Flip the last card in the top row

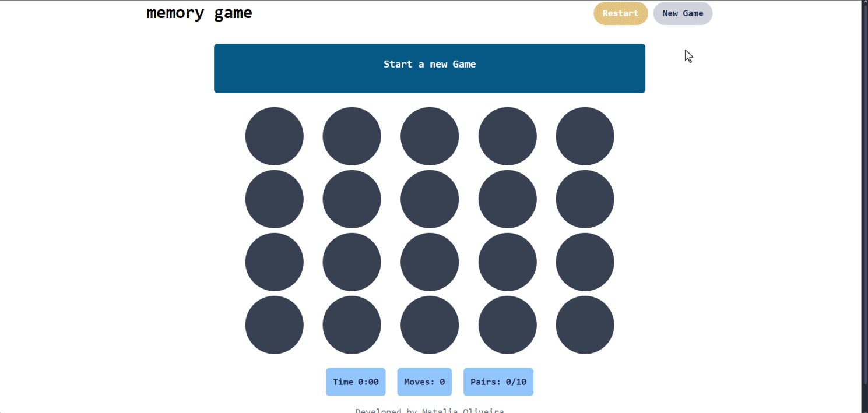[585, 136]
